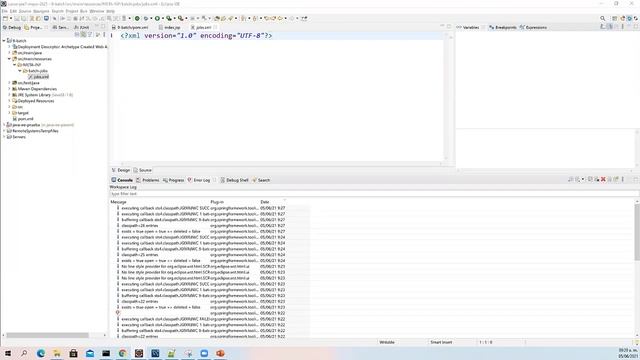Select the RemoteSystemsTempFiles project

click(x=32, y=131)
